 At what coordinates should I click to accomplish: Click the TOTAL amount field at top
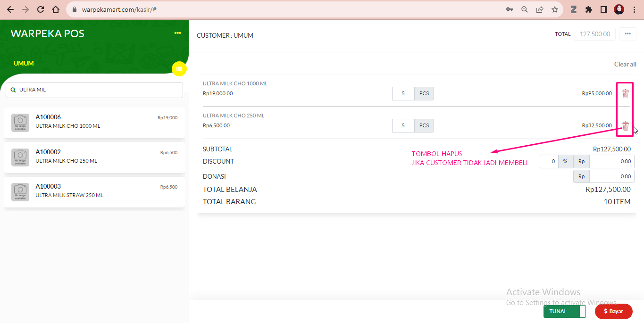click(x=594, y=34)
